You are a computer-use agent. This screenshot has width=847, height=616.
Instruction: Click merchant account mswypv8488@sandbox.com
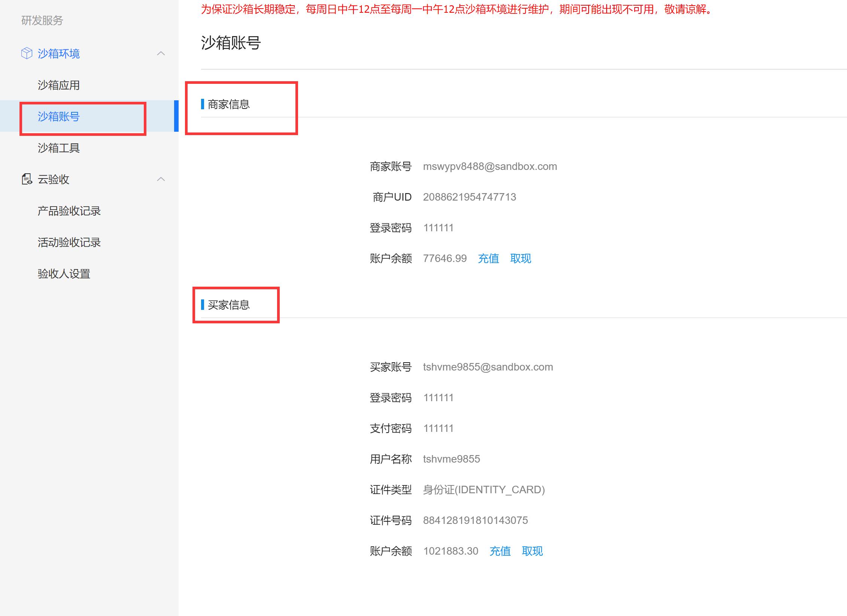pos(490,167)
